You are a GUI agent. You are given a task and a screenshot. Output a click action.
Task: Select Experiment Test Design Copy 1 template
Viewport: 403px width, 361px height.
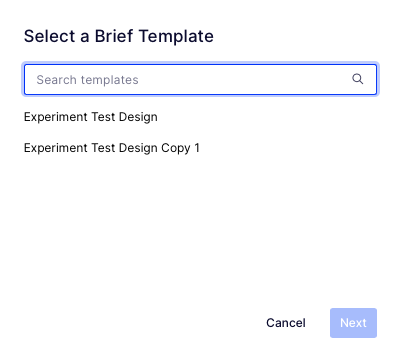point(112,148)
